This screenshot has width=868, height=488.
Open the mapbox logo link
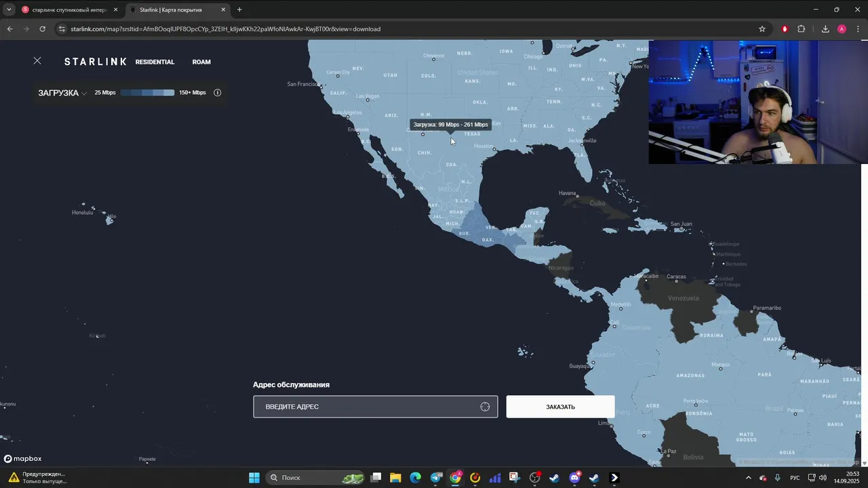[x=23, y=459]
